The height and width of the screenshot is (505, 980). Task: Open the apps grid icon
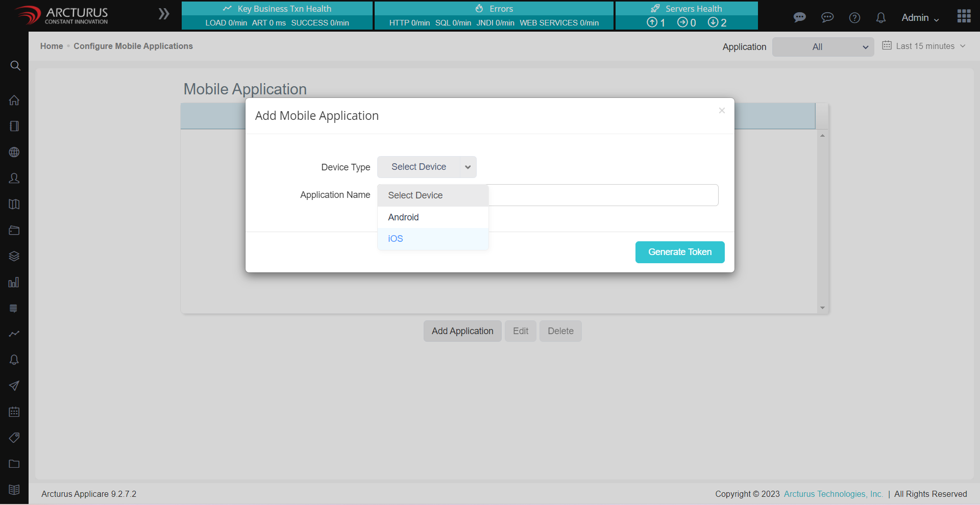pos(964,16)
